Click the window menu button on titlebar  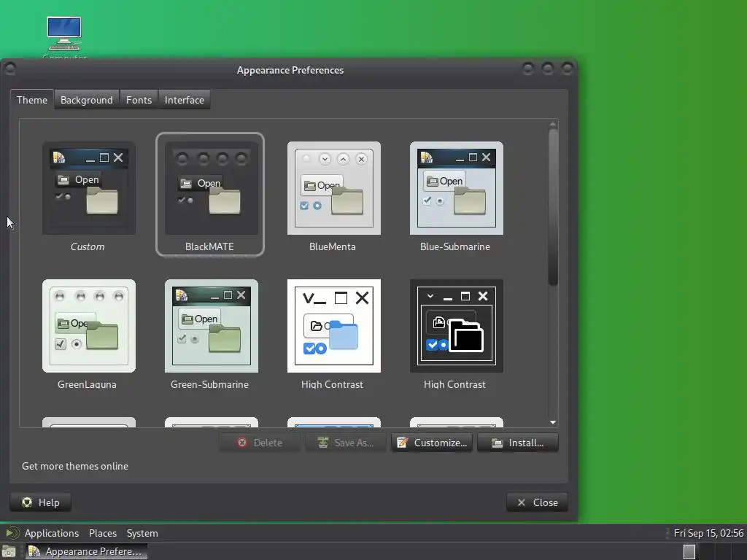pos(10,69)
